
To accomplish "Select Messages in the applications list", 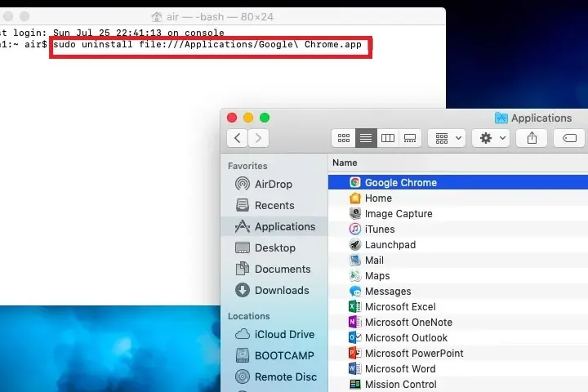I will tap(458, 291).
